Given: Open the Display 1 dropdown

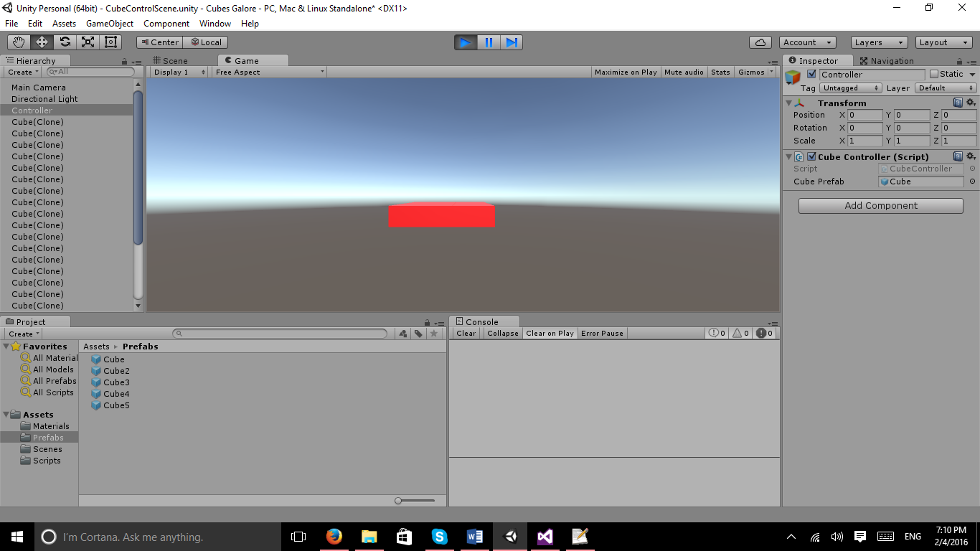Looking at the screenshot, I should coord(179,72).
